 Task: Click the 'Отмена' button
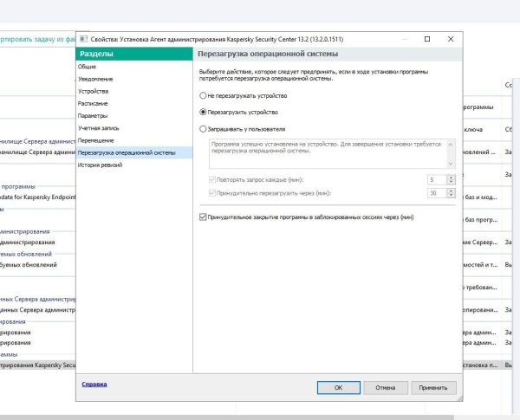click(386, 387)
